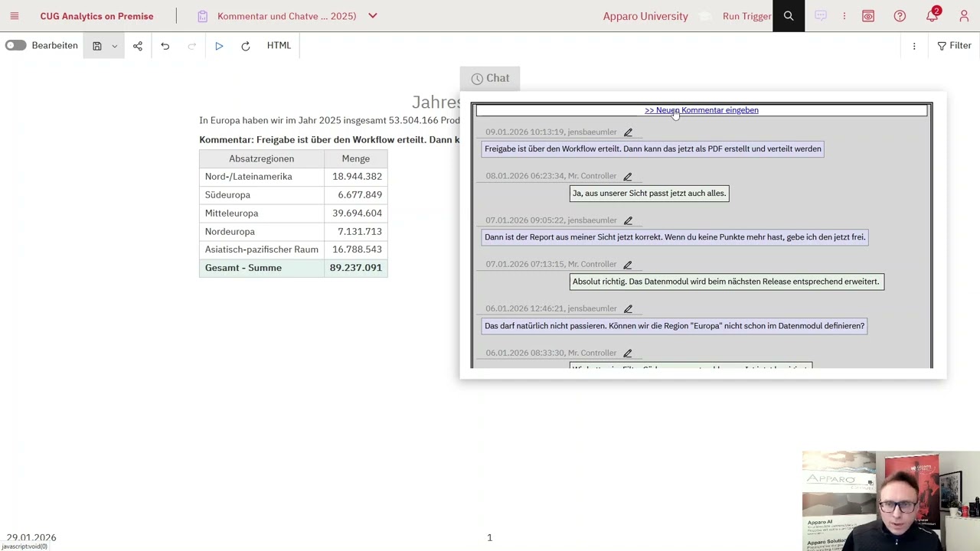The width and height of the screenshot is (980, 551).
Task: Click the value 39.694.604
Action: [357, 214]
